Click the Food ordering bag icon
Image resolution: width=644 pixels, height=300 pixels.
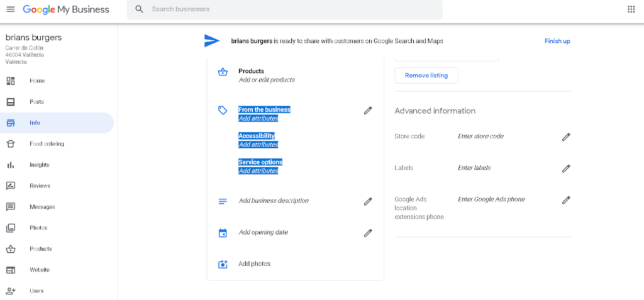11,144
